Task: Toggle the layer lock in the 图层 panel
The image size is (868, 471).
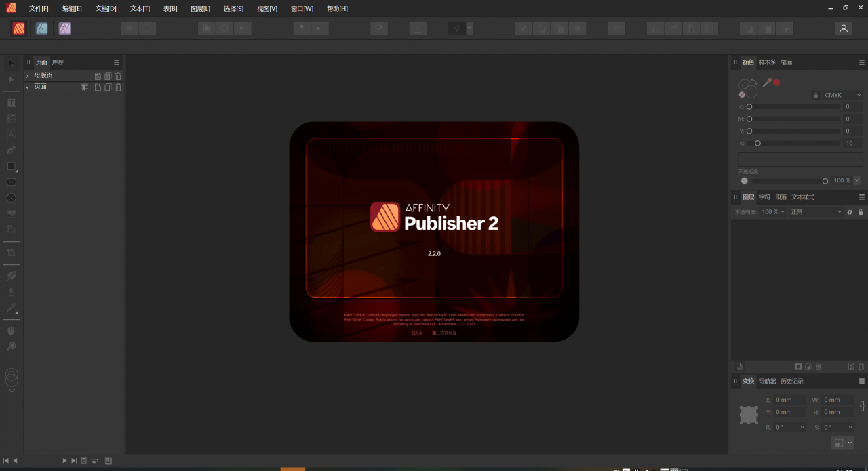Action: (861, 211)
